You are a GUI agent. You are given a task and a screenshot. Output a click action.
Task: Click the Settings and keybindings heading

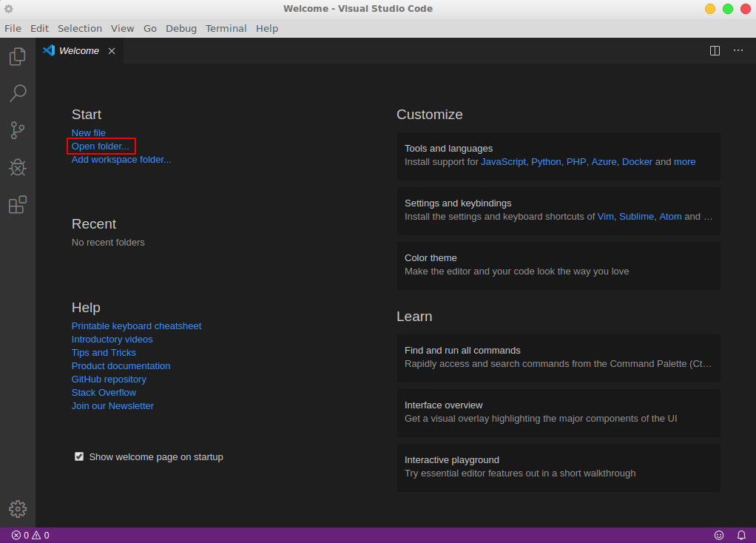pyautogui.click(x=458, y=203)
